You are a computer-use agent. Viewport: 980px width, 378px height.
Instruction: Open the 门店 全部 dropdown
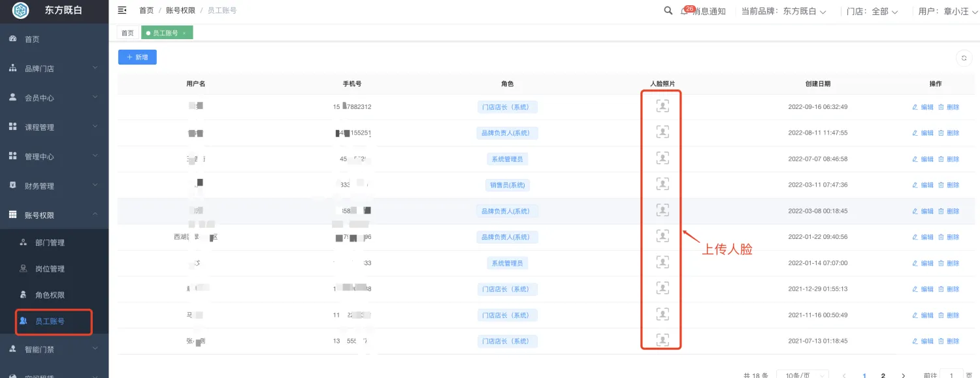click(x=872, y=11)
